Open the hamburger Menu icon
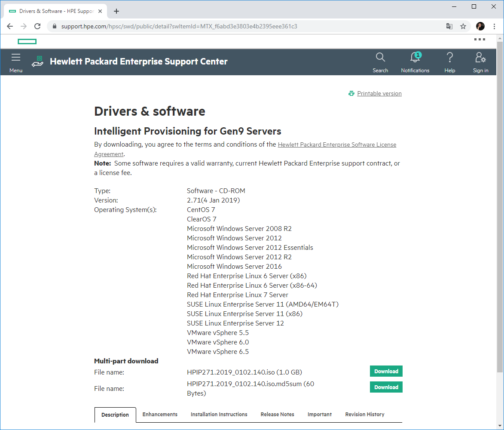The width and height of the screenshot is (504, 430). 16,57
